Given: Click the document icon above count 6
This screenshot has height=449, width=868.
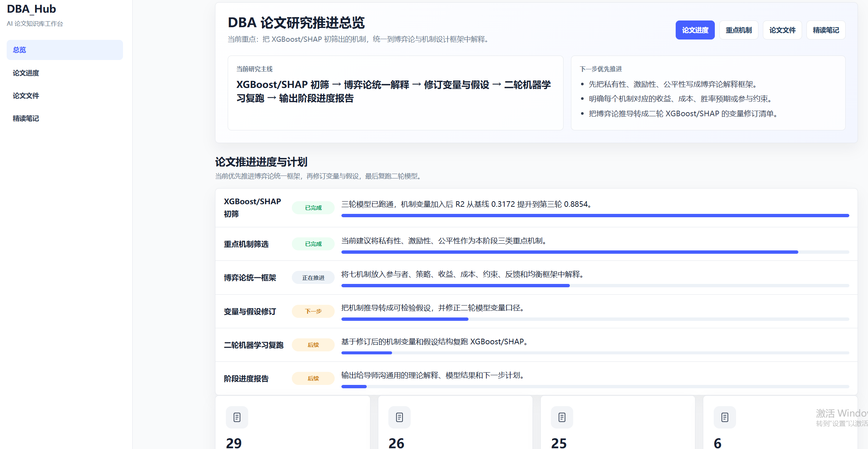Looking at the screenshot, I should (725, 417).
